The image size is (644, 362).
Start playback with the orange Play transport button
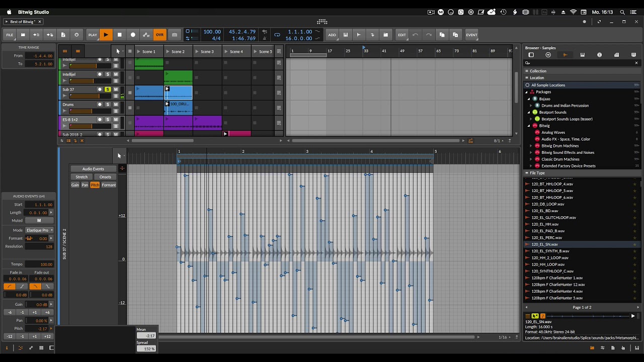[x=106, y=35]
